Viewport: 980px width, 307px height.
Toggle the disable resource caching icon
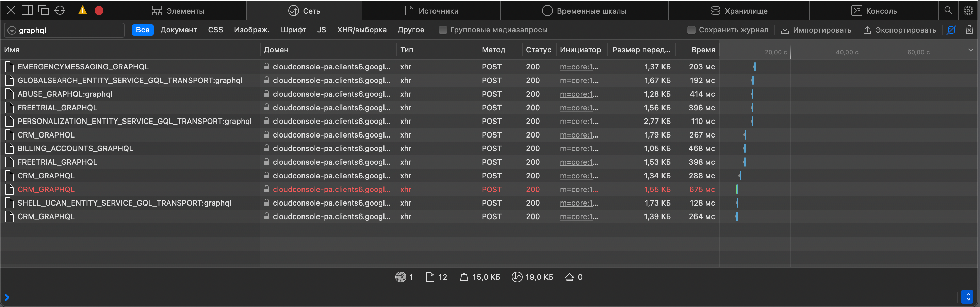point(951,30)
